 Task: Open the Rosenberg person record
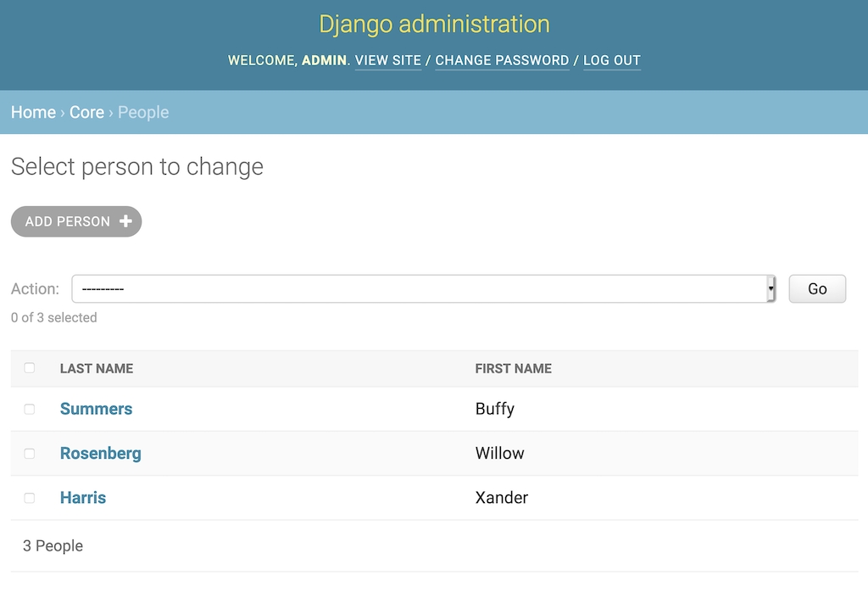click(100, 454)
